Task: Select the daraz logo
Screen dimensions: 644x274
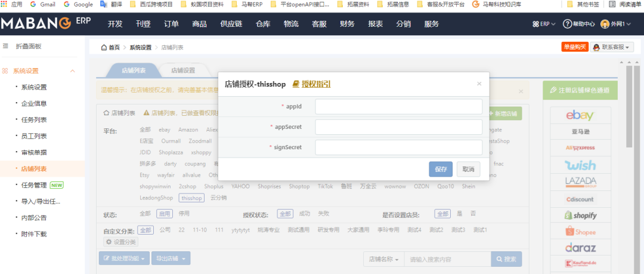Action: pyautogui.click(x=580, y=248)
